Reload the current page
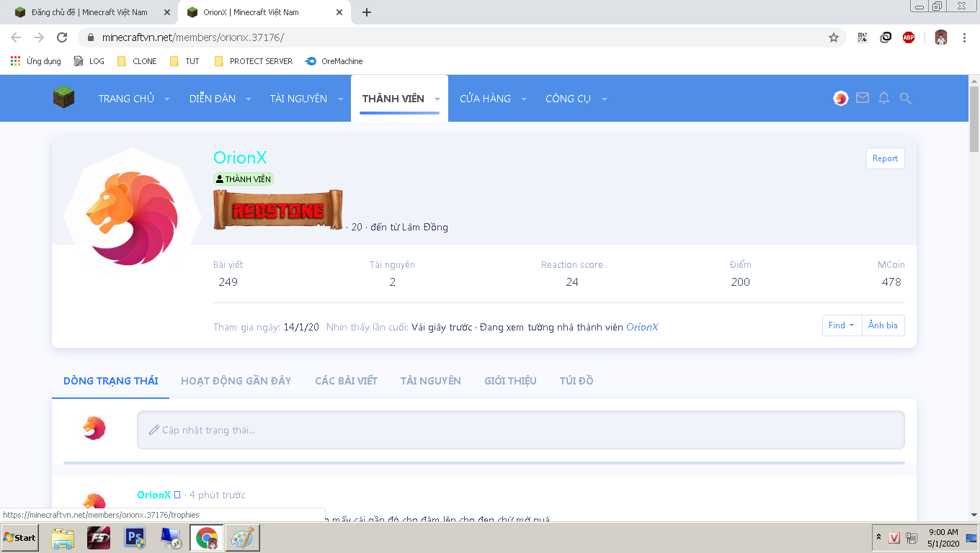This screenshot has width=980, height=553. (x=62, y=37)
